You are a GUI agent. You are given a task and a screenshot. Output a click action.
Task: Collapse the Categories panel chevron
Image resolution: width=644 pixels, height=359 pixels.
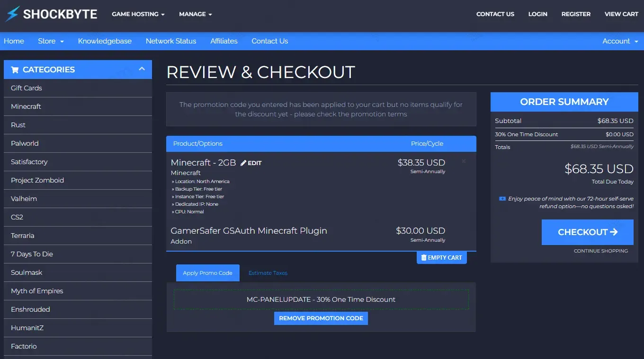click(x=142, y=69)
